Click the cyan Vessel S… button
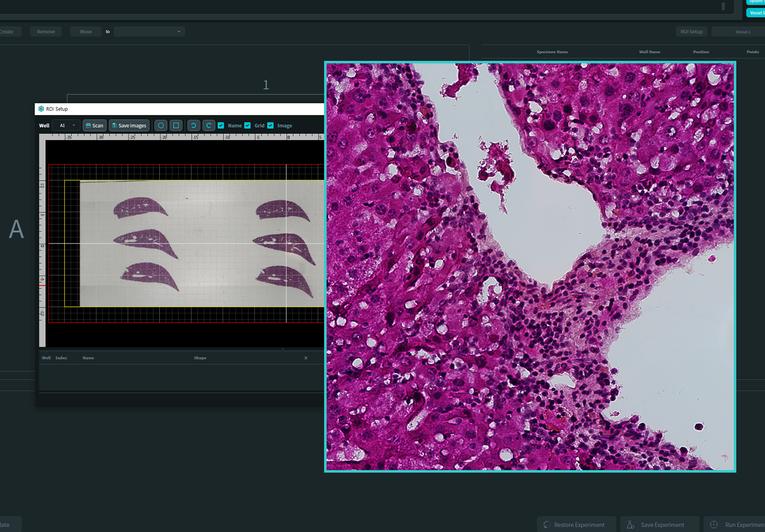Image resolution: width=765 pixels, height=532 pixels. click(756, 13)
